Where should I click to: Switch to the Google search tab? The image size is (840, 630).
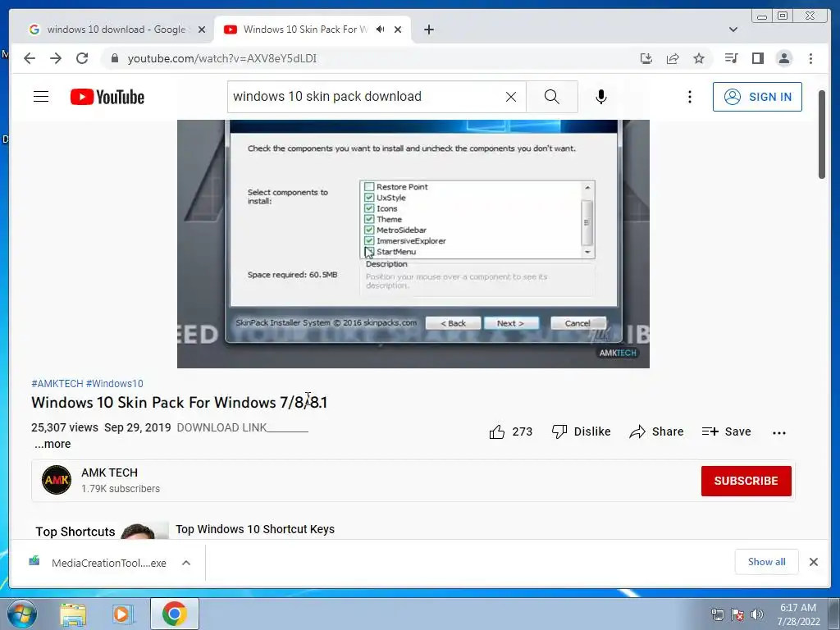tap(116, 30)
